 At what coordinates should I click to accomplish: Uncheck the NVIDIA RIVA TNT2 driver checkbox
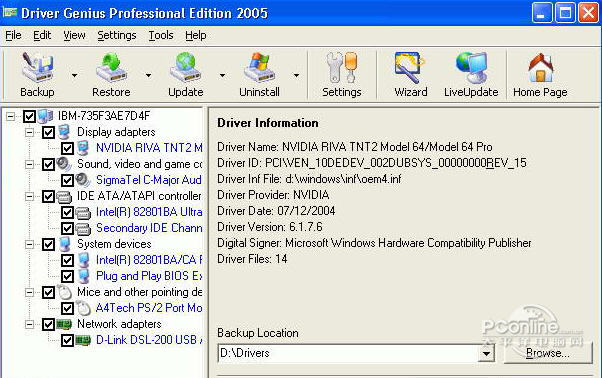coord(67,148)
